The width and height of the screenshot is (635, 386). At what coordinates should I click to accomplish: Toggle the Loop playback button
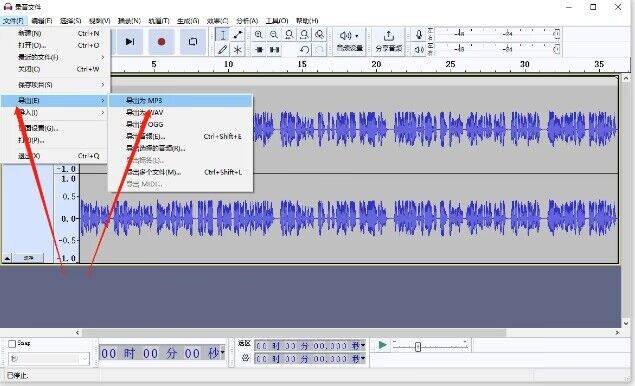click(x=193, y=42)
